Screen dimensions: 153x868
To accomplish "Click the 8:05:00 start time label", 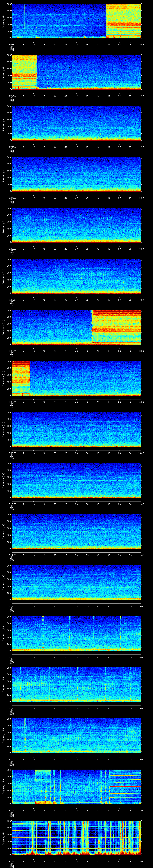I will 12,249.
